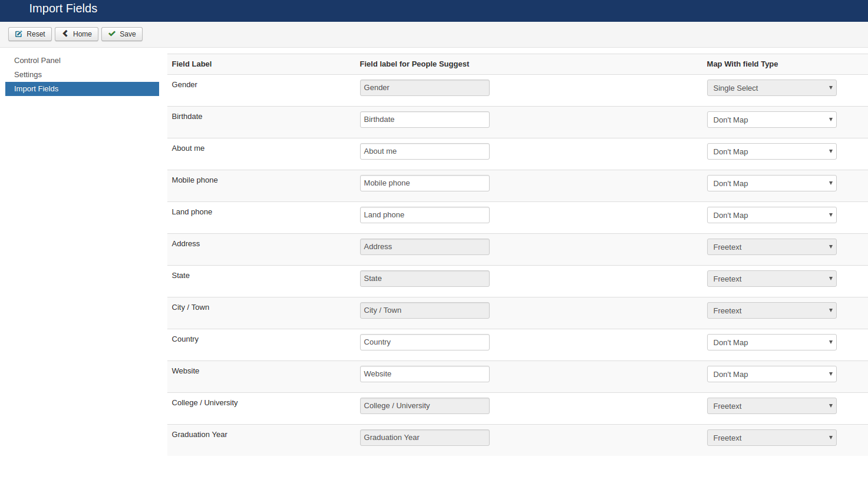This screenshot has height=483, width=868.
Task: Click the About me label input field
Action: pos(424,151)
